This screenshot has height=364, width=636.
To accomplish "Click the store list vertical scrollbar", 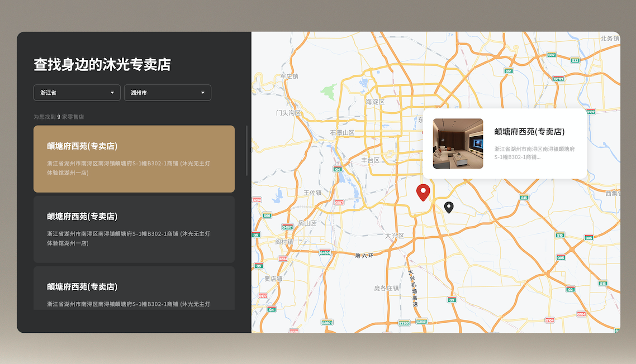I will click(246, 151).
